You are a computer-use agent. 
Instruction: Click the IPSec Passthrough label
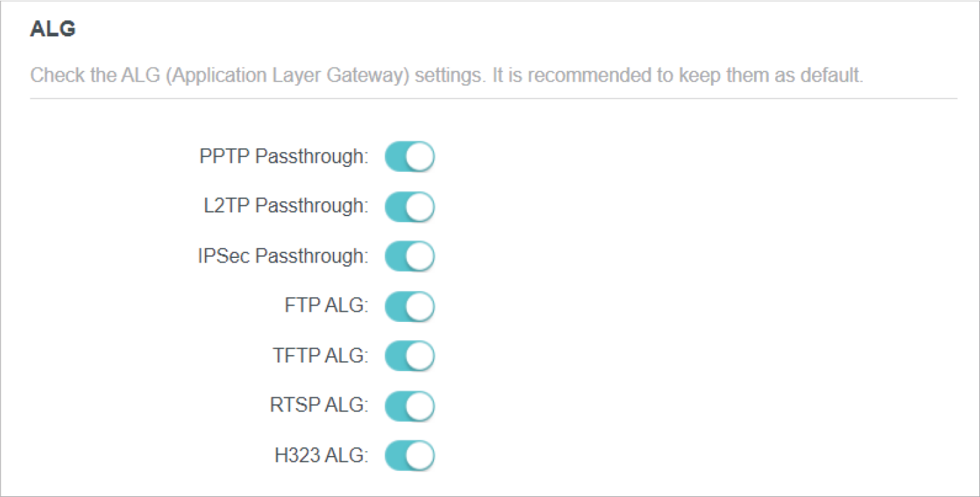283,257
